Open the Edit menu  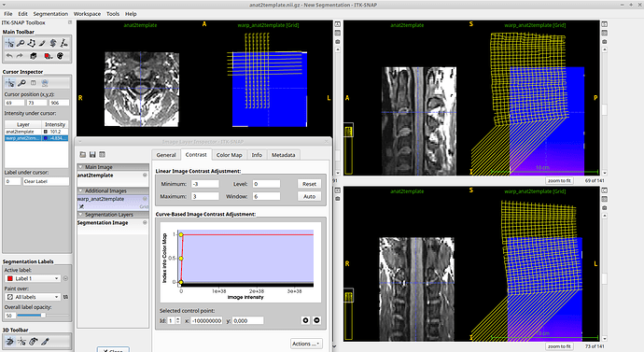click(22, 14)
